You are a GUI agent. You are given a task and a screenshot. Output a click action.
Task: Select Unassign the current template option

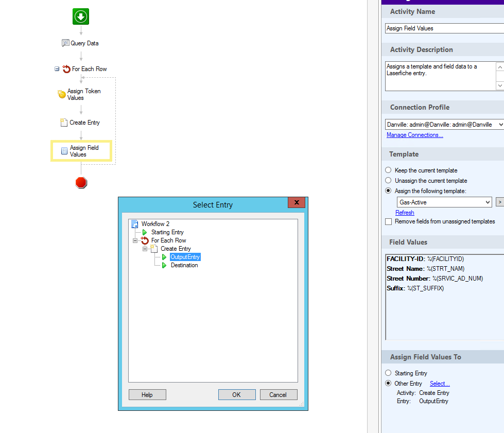pyautogui.click(x=388, y=180)
